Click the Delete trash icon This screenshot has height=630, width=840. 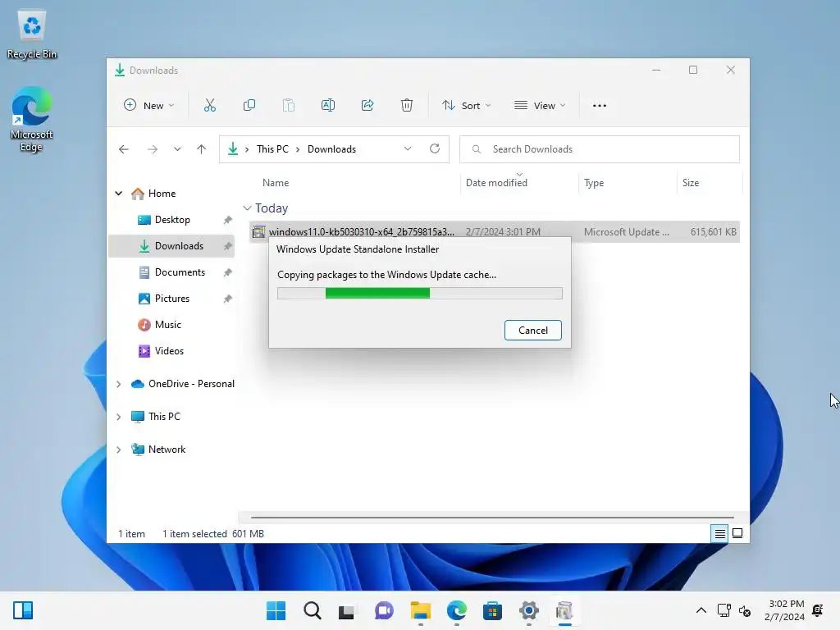tap(407, 106)
